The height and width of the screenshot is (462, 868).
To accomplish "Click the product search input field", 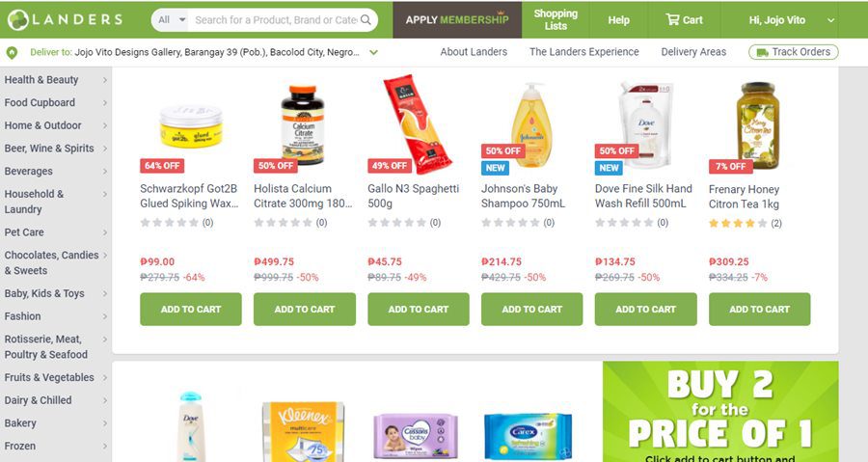I will pyautogui.click(x=275, y=20).
